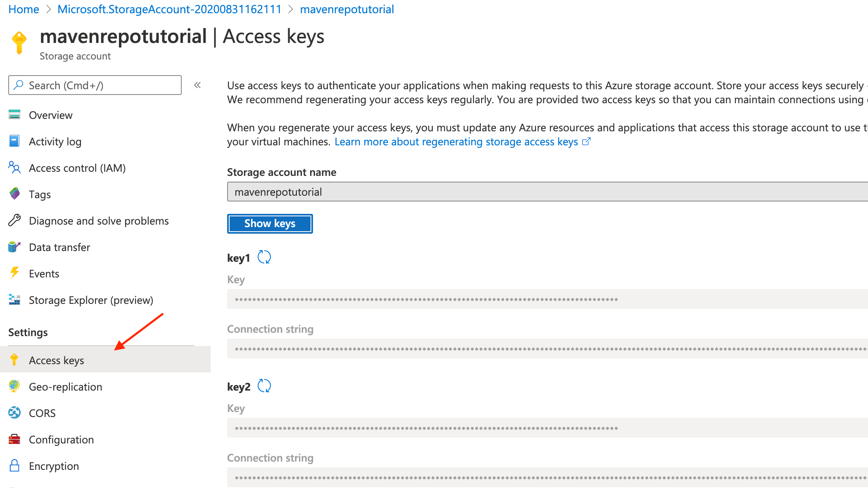The height and width of the screenshot is (488, 868).
Task: Click the Events lightning bolt icon
Action: [x=14, y=273]
